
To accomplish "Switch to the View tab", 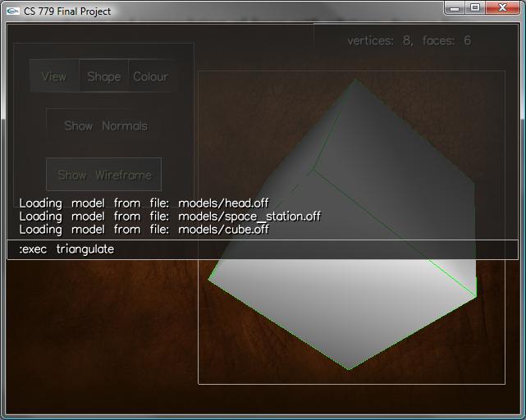I will tap(54, 76).
